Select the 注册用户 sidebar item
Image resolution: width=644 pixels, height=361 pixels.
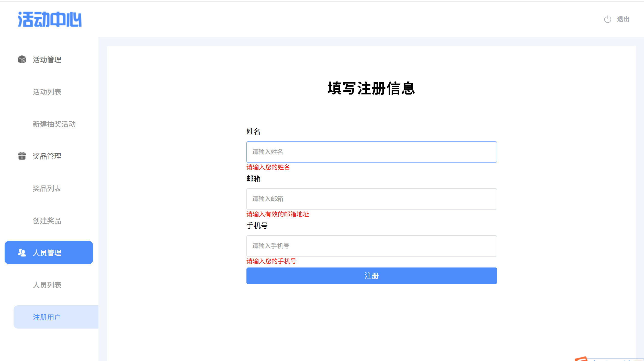tap(47, 317)
